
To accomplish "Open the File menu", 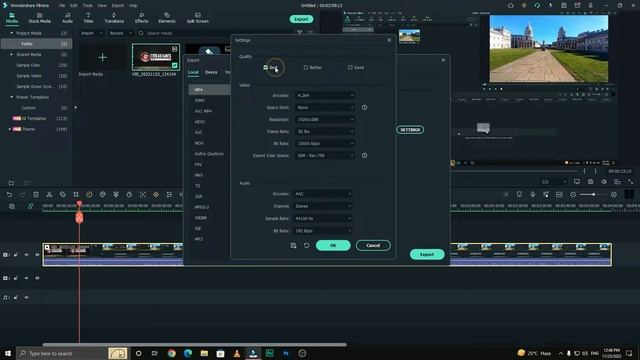I will 62,6.
